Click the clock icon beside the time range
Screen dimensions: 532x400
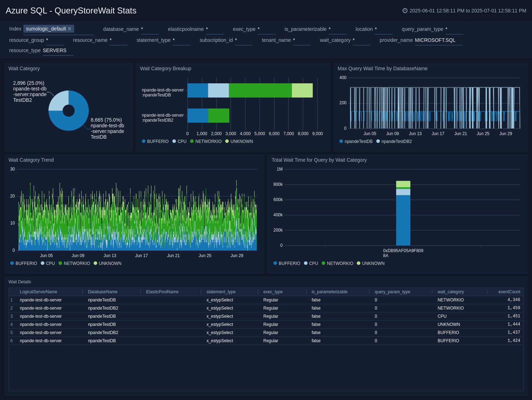pos(405,11)
